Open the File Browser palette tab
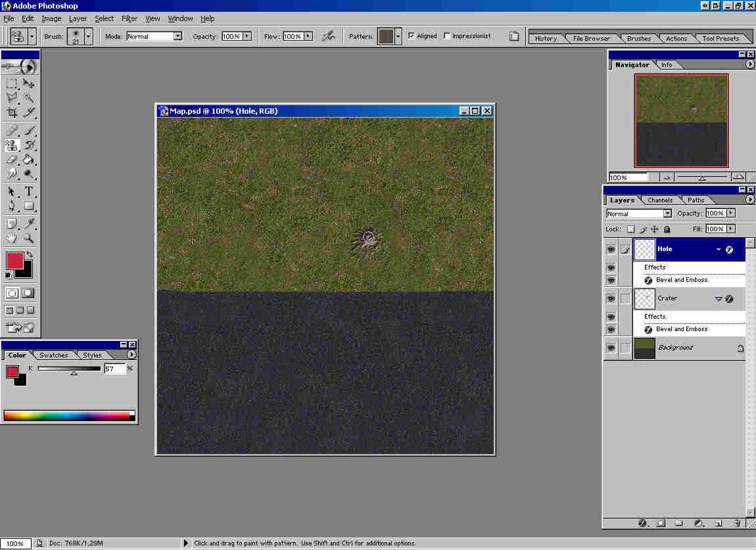756x550 pixels. point(591,39)
